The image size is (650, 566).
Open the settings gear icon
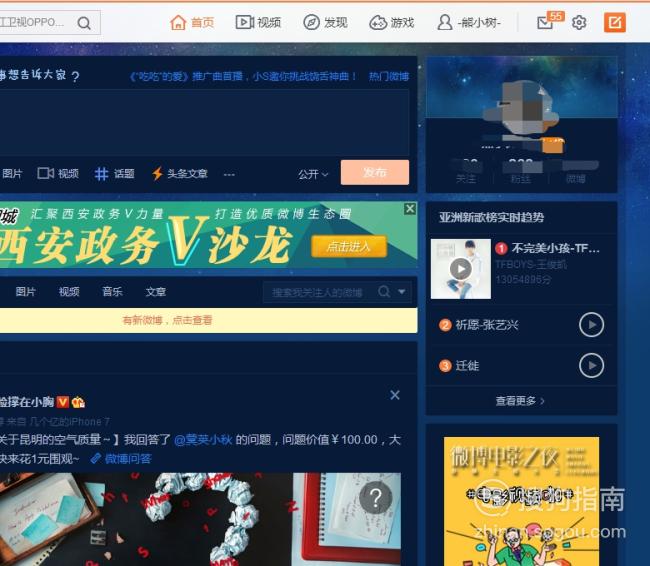pos(579,22)
